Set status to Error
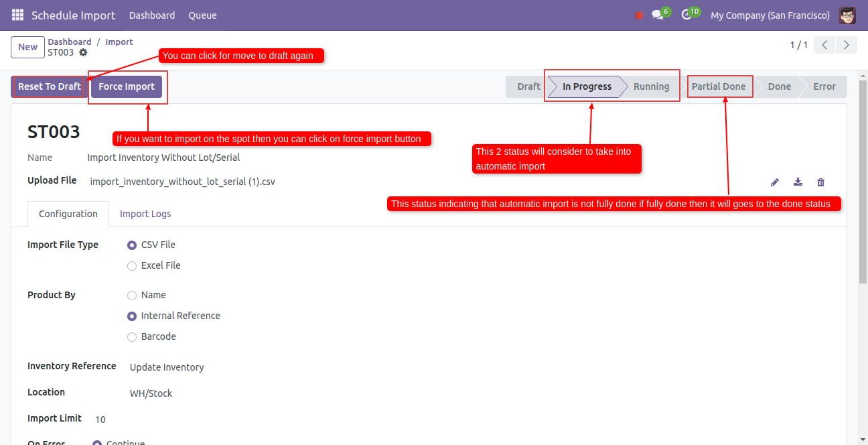The image size is (868, 445). (x=824, y=86)
